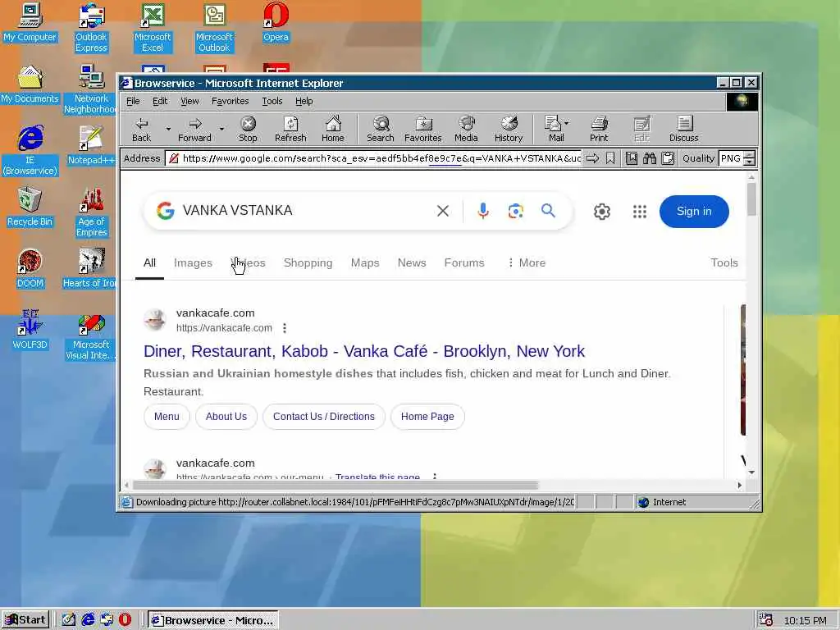Open the Vanka Café Brooklyn result title
This screenshot has width=840, height=630.
[x=363, y=351]
